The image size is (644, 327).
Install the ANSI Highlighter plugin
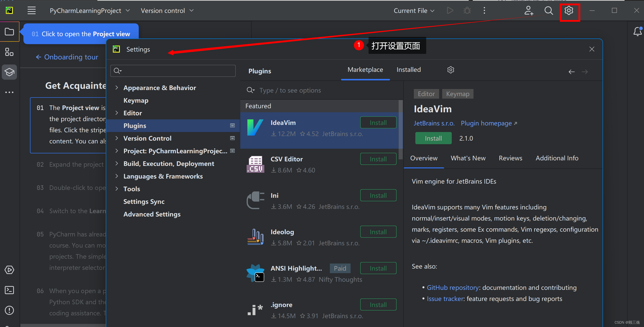(x=378, y=268)
